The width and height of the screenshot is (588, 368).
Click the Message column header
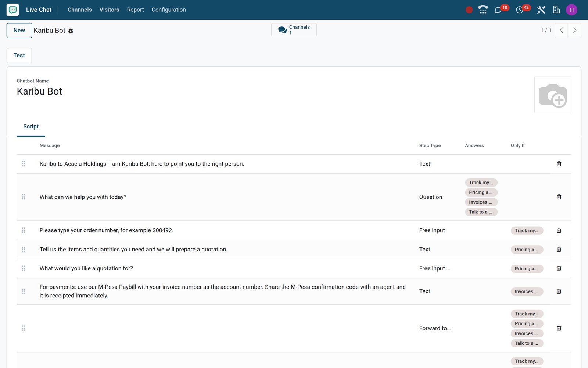point(50,146)
